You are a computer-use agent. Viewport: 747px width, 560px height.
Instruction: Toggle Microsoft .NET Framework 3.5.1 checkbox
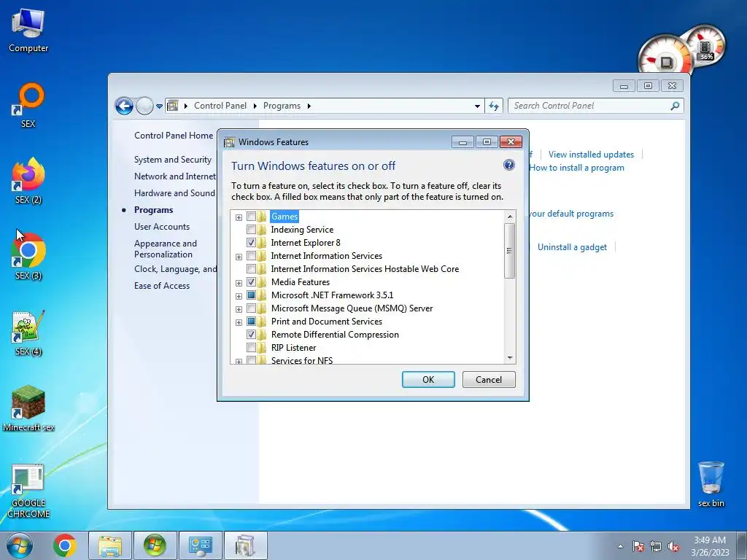[251, 295]
